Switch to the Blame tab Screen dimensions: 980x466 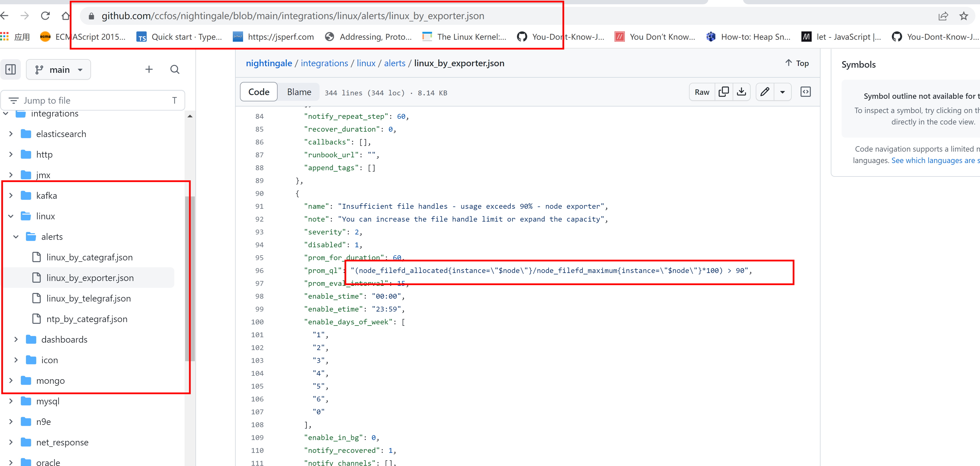click(x=299, y=92)
